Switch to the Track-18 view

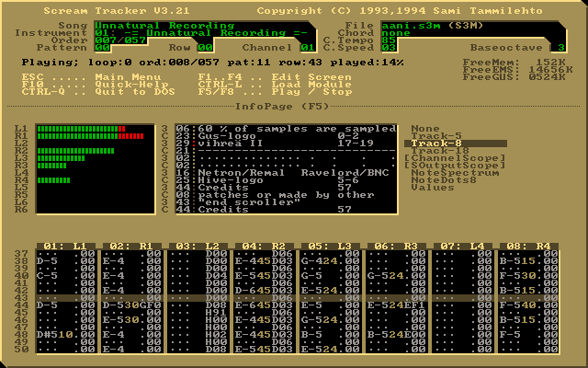[x=440, y=151]
